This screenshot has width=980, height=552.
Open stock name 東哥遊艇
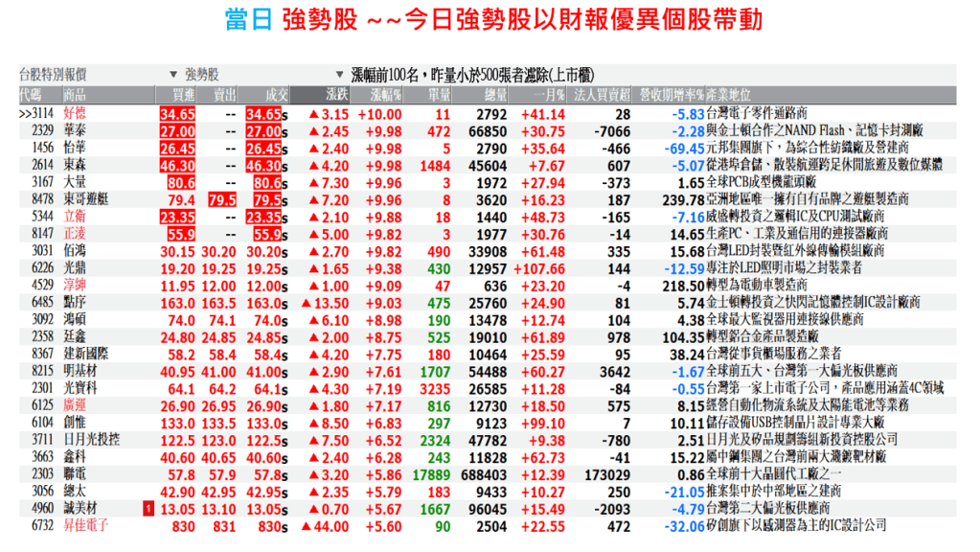click(89, 199)
